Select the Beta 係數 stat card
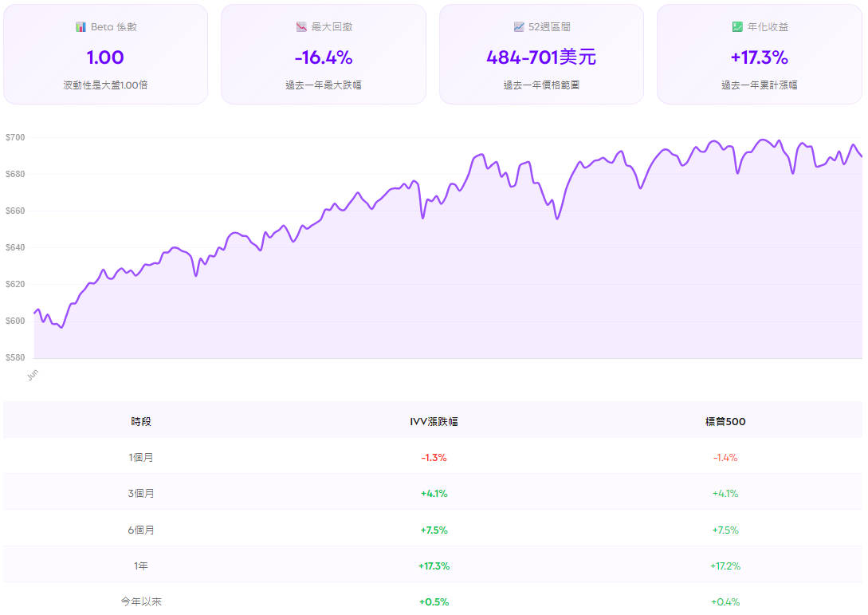 (x=106, y=53)
